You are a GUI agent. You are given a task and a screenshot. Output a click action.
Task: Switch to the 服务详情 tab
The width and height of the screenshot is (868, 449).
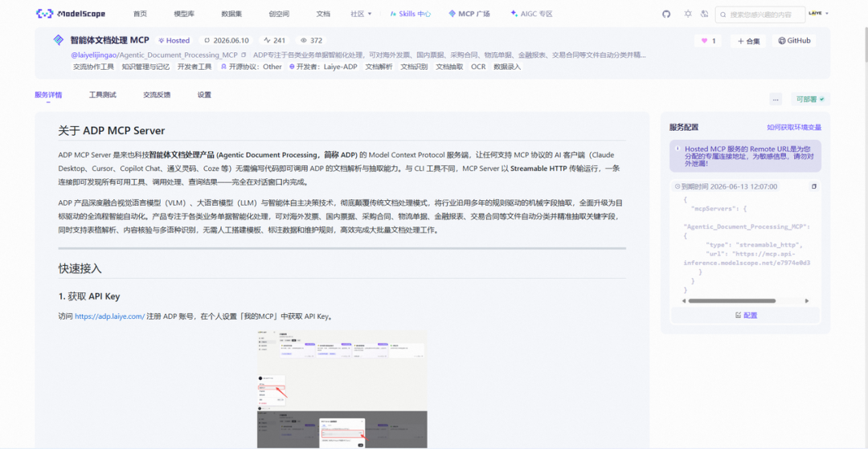coord(48,95)
